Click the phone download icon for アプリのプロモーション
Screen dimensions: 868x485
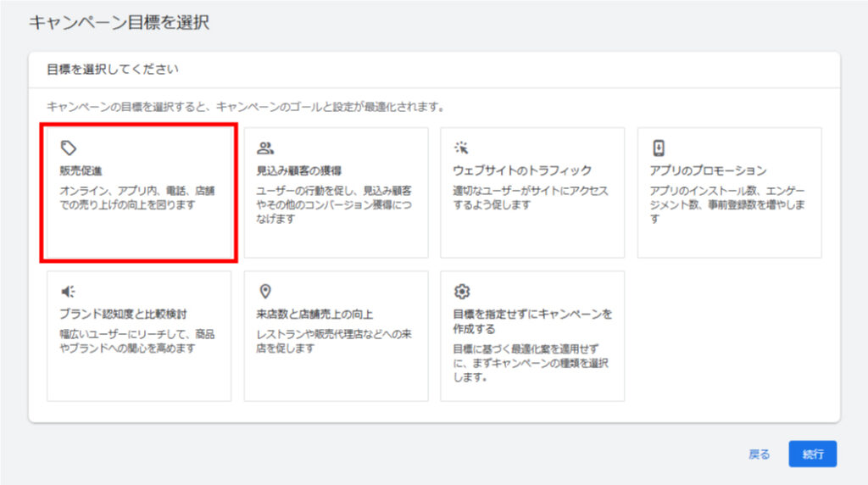point(659,148)
